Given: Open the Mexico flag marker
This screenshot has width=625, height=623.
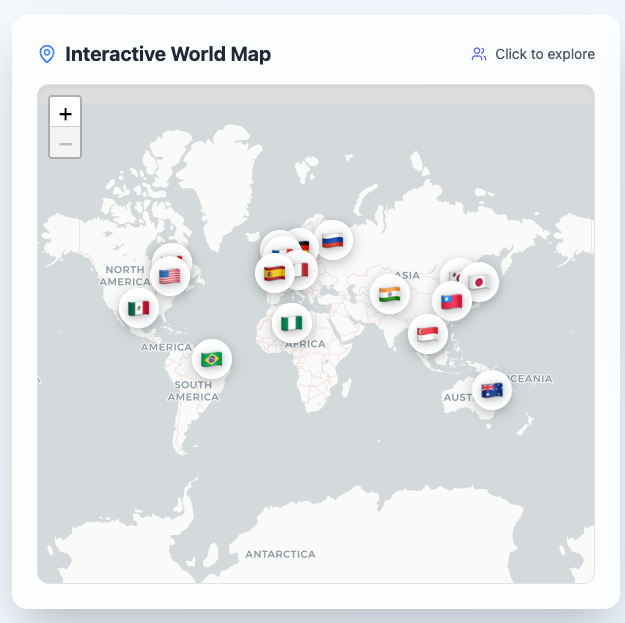Looking at the screenshot, I should click(x=139, y=308).
